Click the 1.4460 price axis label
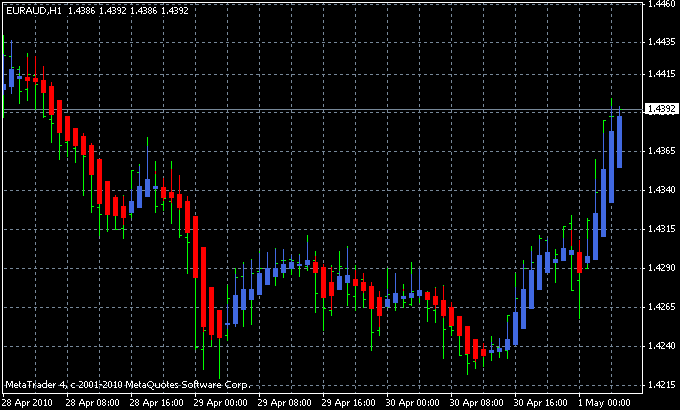Image resolution: width=680 pixels, height=410 pixels. 661,5
